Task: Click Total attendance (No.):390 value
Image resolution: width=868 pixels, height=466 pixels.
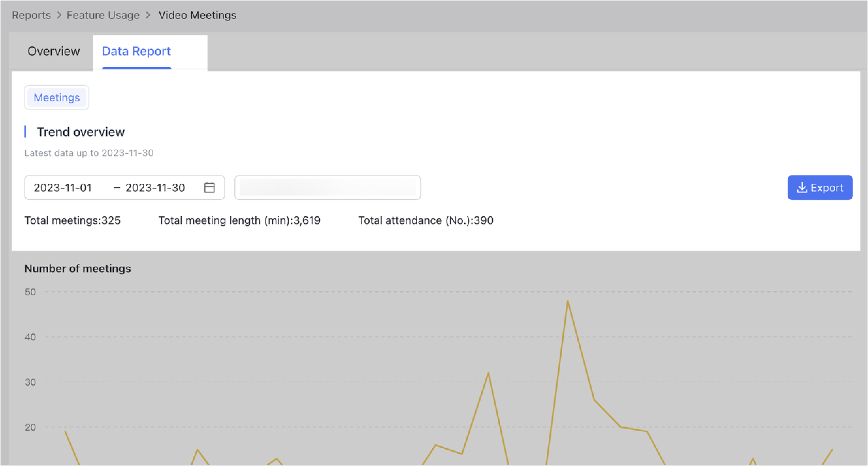Action: (426, 220)
